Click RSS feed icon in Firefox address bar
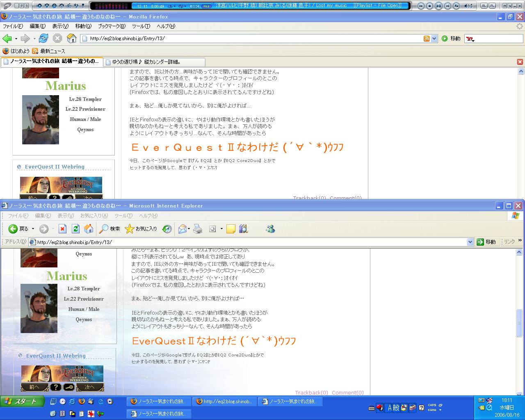Screen dimensions: 525x420 click(427, 39)
